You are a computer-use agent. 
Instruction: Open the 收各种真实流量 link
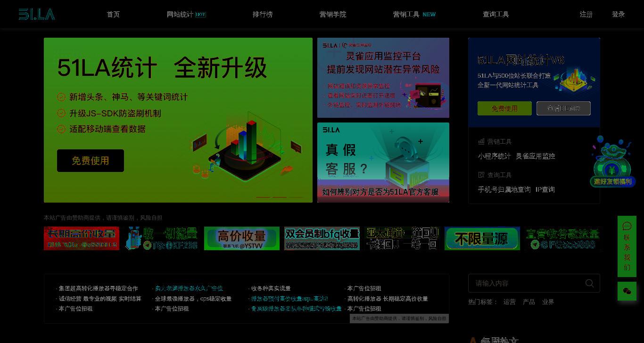[271, 288]
